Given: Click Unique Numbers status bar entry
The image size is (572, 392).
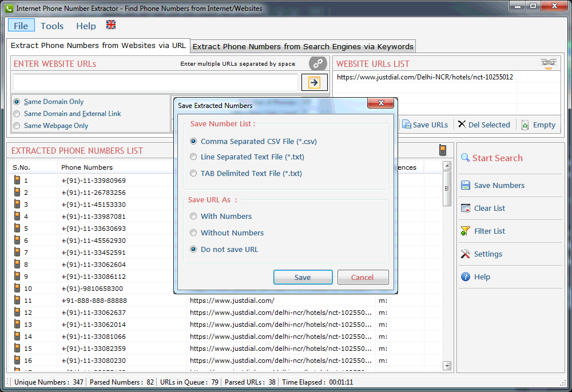Looking at the screenshot, I should (49, 382).
